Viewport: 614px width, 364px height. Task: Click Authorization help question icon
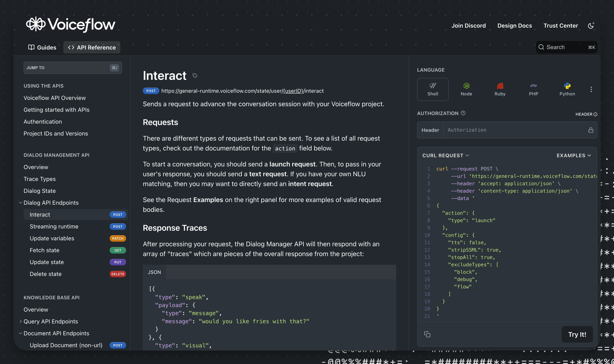(463, 113)
